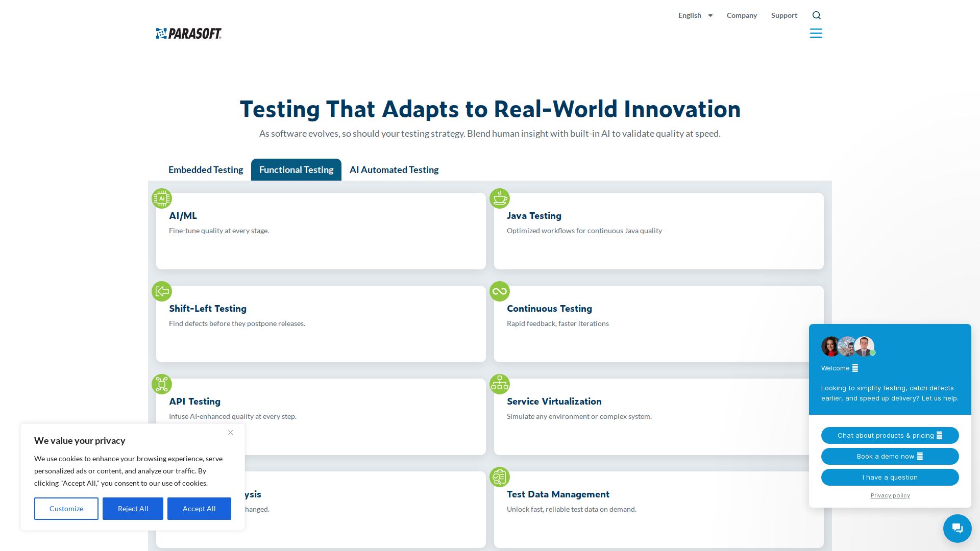980x551 pixels.
Task: Click the floating chat bubble button
Action: point(957,528)
